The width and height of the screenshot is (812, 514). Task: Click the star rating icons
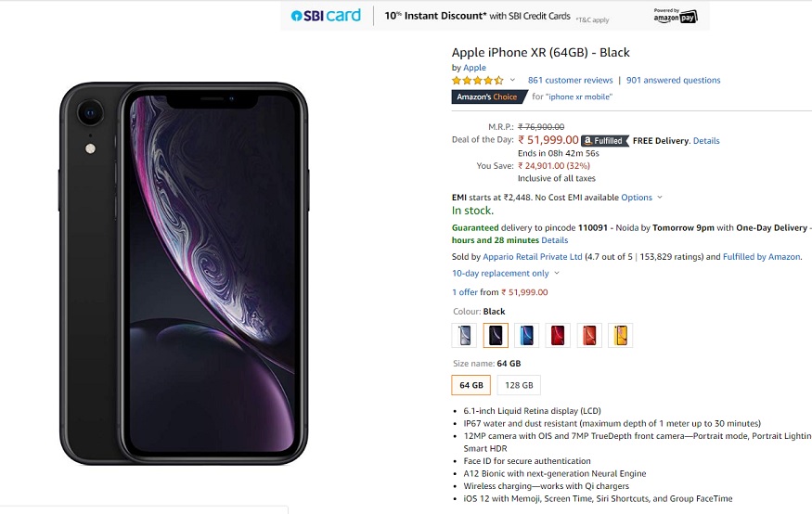478,80
